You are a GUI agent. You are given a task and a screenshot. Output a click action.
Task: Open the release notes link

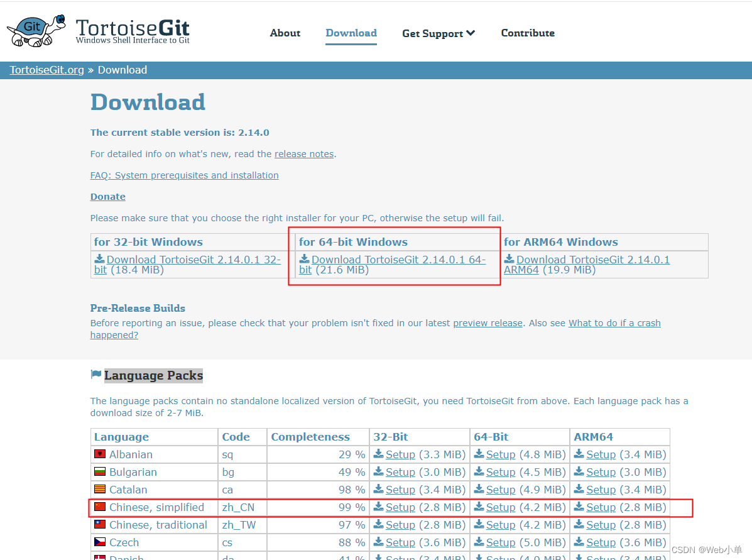[x=304, y=154]
